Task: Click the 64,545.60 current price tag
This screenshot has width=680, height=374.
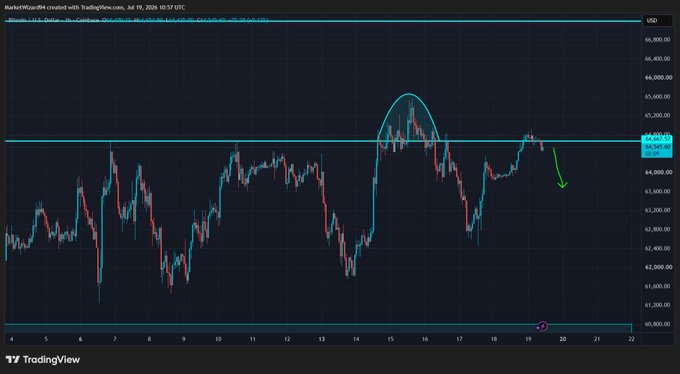Action: [658, 147]
